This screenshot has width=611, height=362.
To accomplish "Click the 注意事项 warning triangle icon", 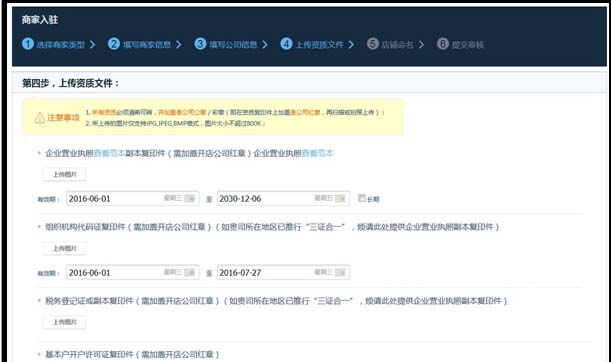I will coord(40,118).
